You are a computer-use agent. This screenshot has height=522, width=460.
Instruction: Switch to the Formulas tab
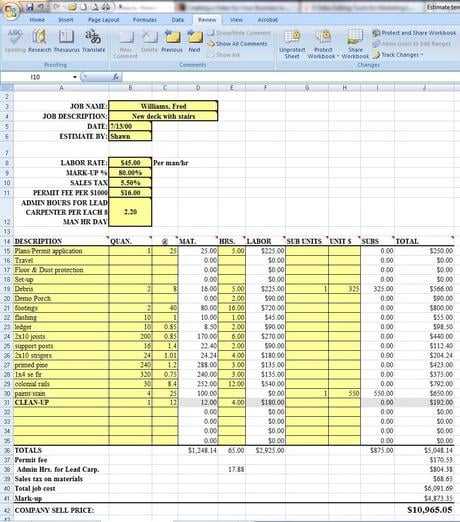pyautogui.click(x=145, y=20)
